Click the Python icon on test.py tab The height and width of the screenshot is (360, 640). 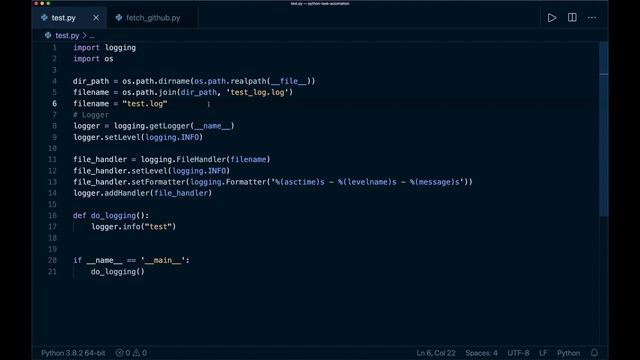44,18
